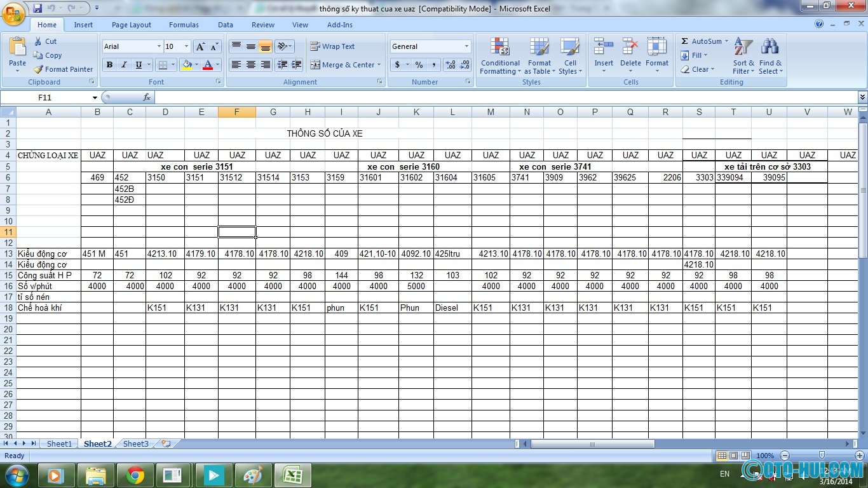
Task: Click the insert function fx icon
Action: point(147,97)
